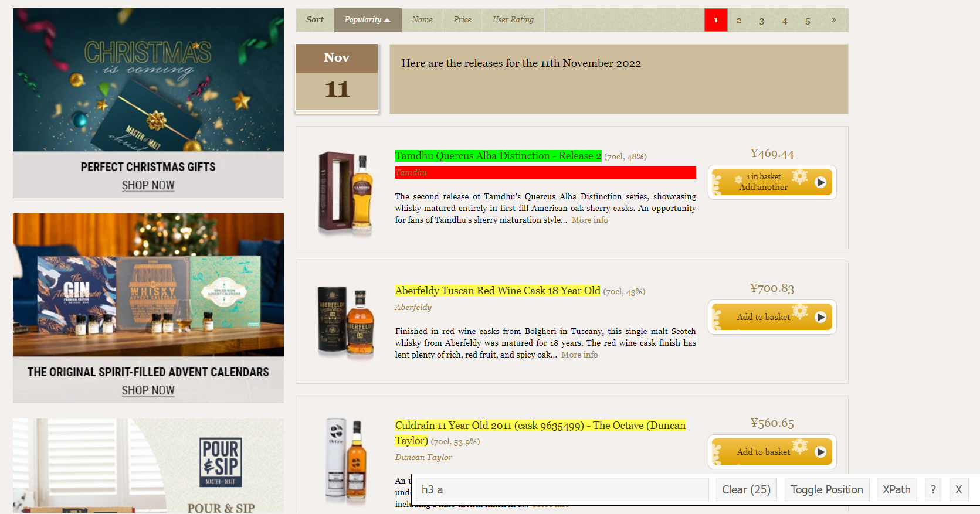
Task: Open Tamdhu Quercus Alba Distinction Release 2 link
Action: (498, 156)
